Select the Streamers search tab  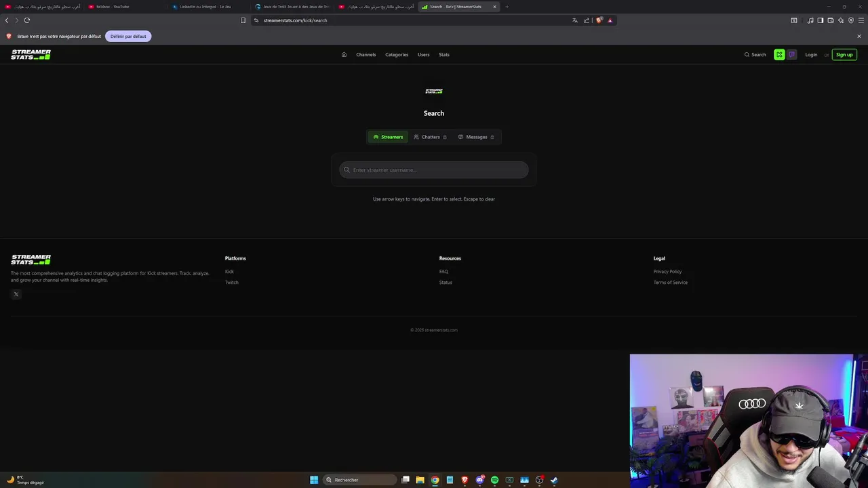point(388,137)
